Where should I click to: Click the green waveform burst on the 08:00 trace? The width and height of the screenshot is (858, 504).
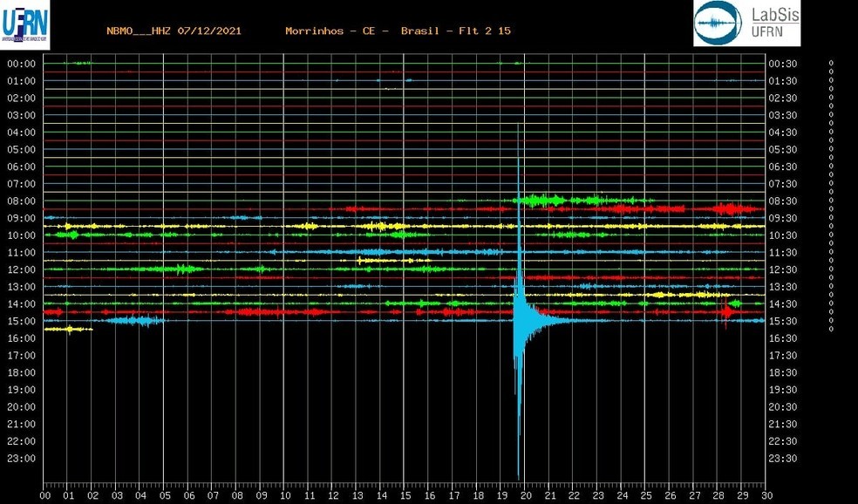tap(541, 201)
